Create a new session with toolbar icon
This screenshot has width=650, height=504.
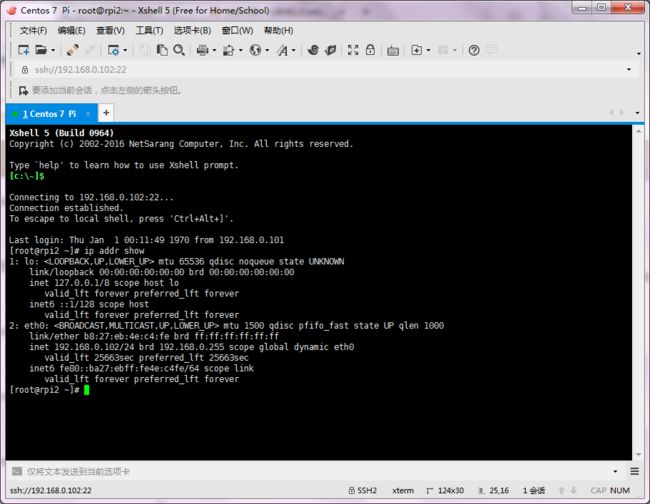point(24,50)
